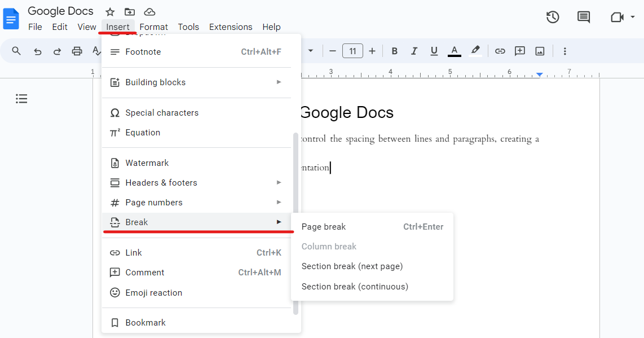Viewport: 644px width, 338px height.
Task: Toggle bold formatting
Action: (395, 51)
